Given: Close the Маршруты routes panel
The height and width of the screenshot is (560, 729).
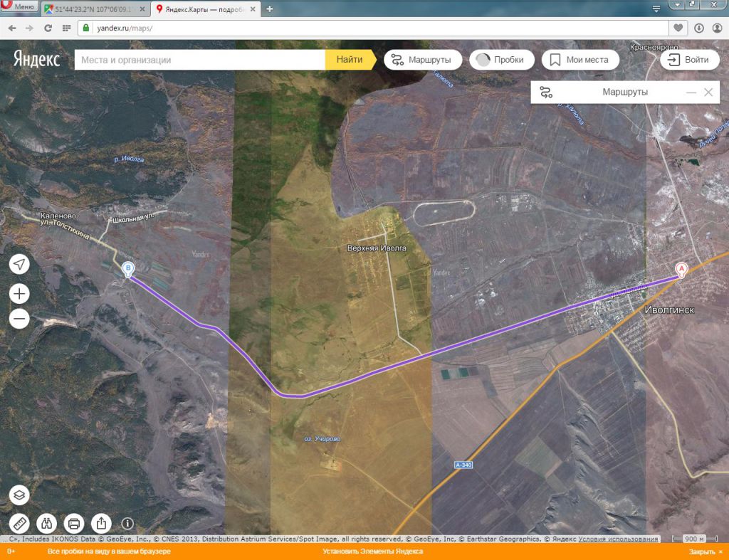Looking at the screenshot, I should point(708,93).
